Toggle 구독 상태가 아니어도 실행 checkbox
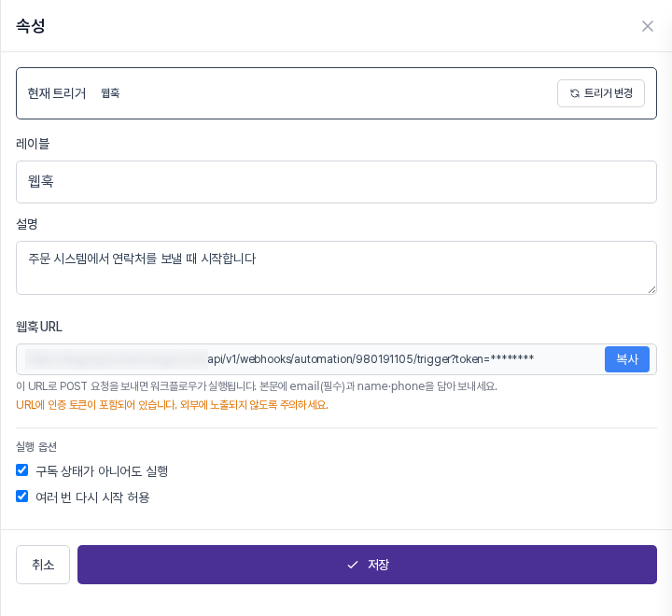The width and height of the screenshot is (672, 616). (21, 470)
